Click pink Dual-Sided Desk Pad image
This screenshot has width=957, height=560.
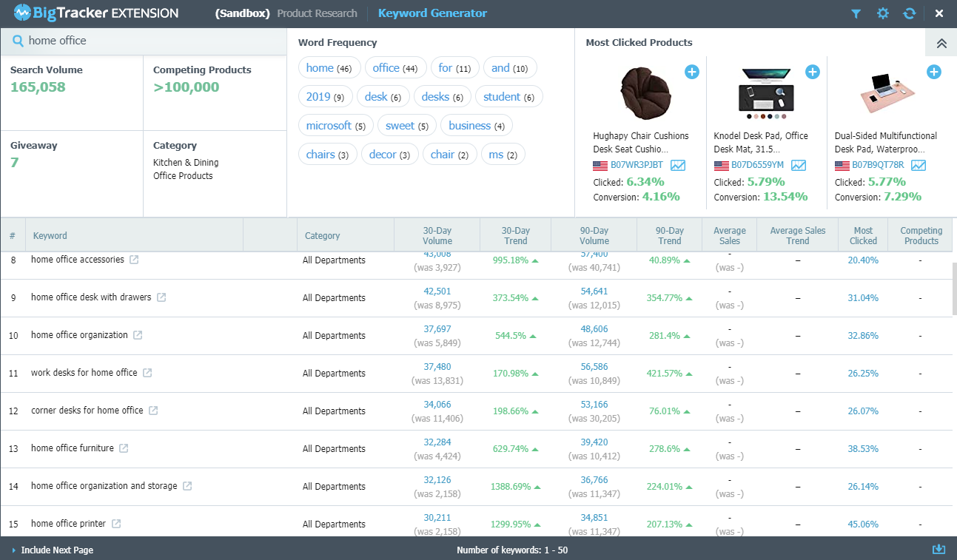[x=887, y=93]
